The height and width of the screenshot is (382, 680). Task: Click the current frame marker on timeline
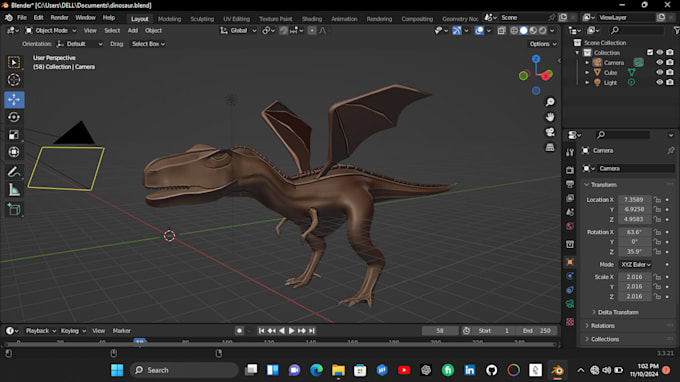tap(140, 342)
